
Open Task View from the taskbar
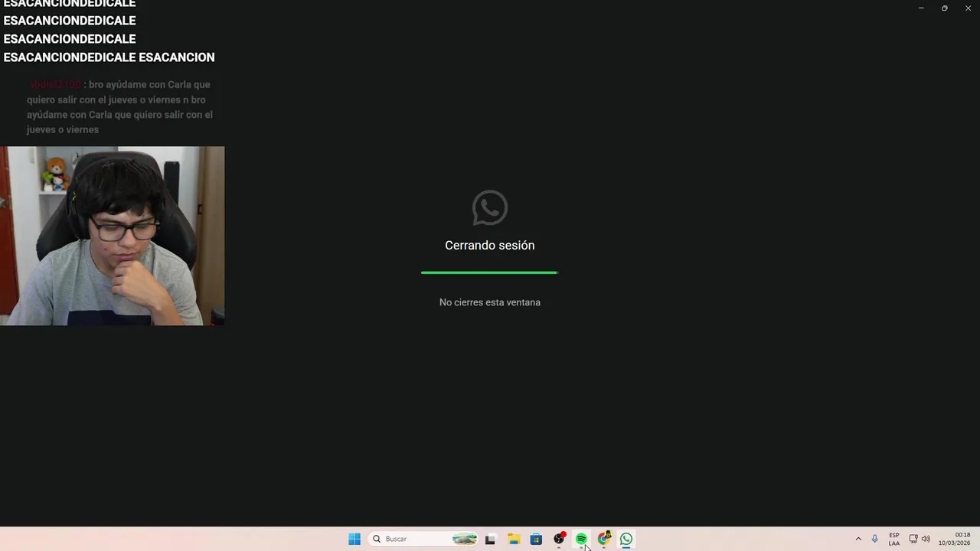[x=490, y=539]
